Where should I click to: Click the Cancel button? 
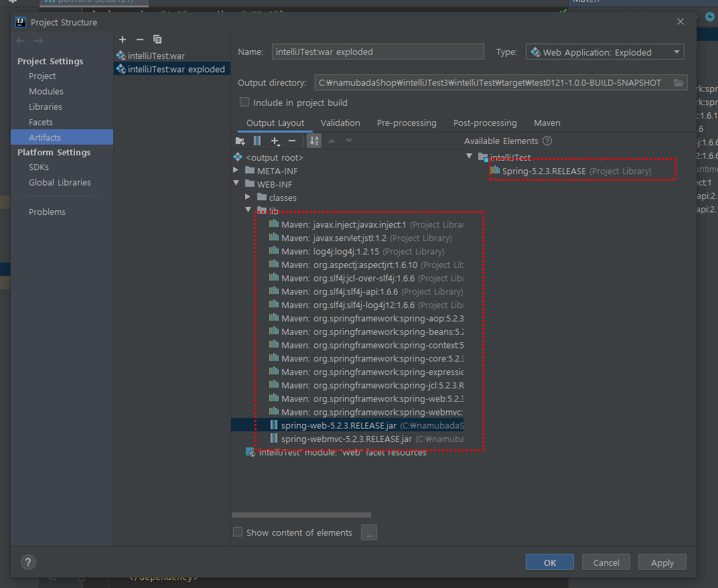click(605, 563)
